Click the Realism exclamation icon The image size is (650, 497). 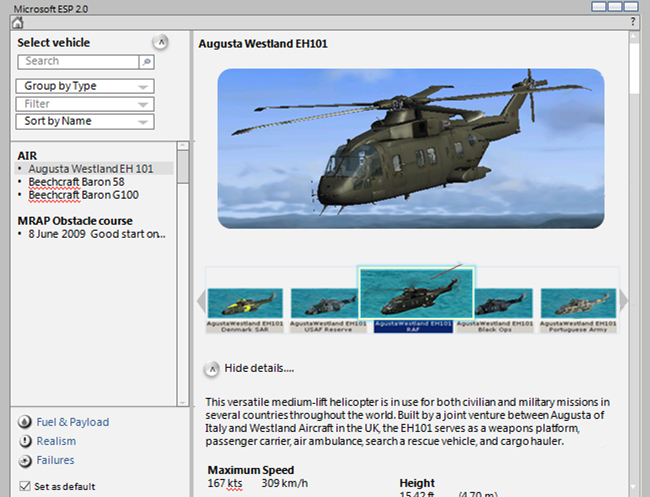(x=25, y=441)
